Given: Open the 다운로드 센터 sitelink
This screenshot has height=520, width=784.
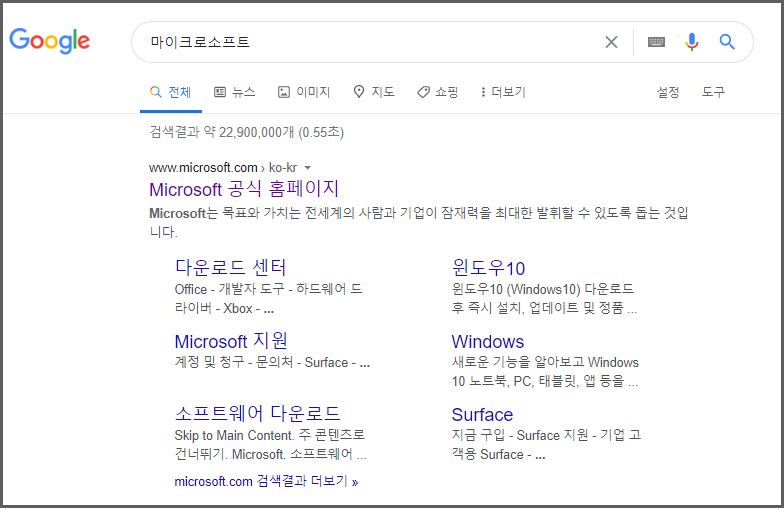Looking at the screenshot, I should click(x=230, y=268).
